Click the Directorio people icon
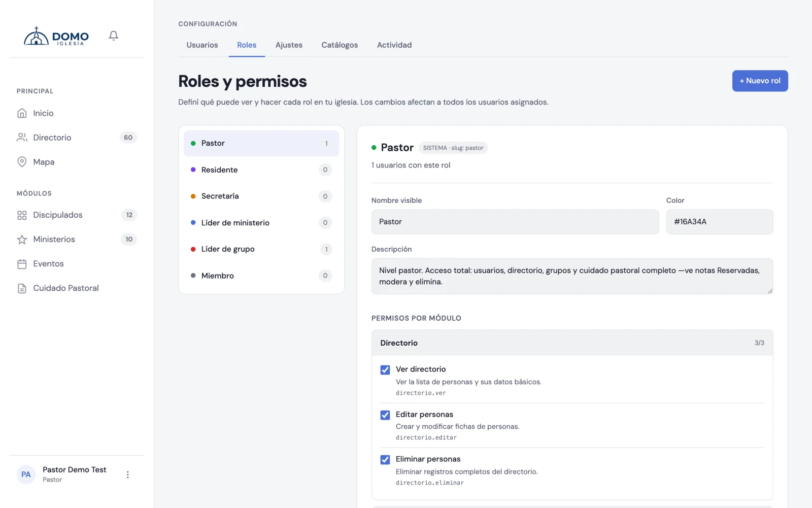The image size is (812, 508). point(22,138)
